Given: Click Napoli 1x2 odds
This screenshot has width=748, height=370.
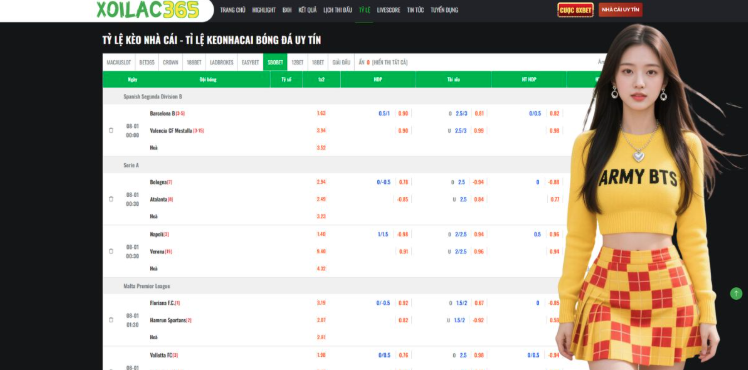Looking at the screenshot, I should (321, 234).
